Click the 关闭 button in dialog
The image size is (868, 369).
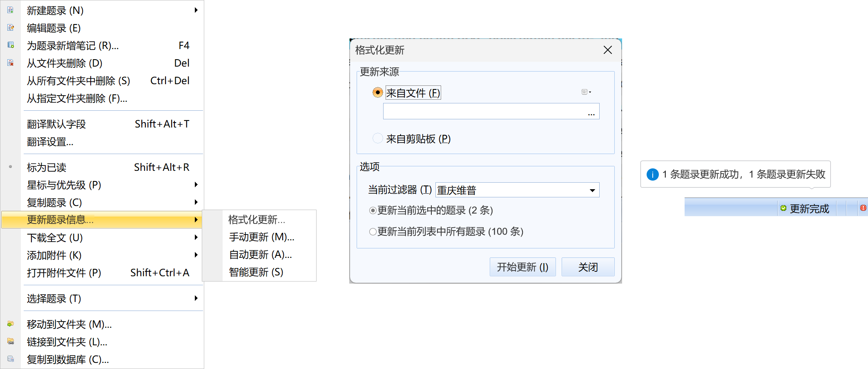click(x=587, y=267)
